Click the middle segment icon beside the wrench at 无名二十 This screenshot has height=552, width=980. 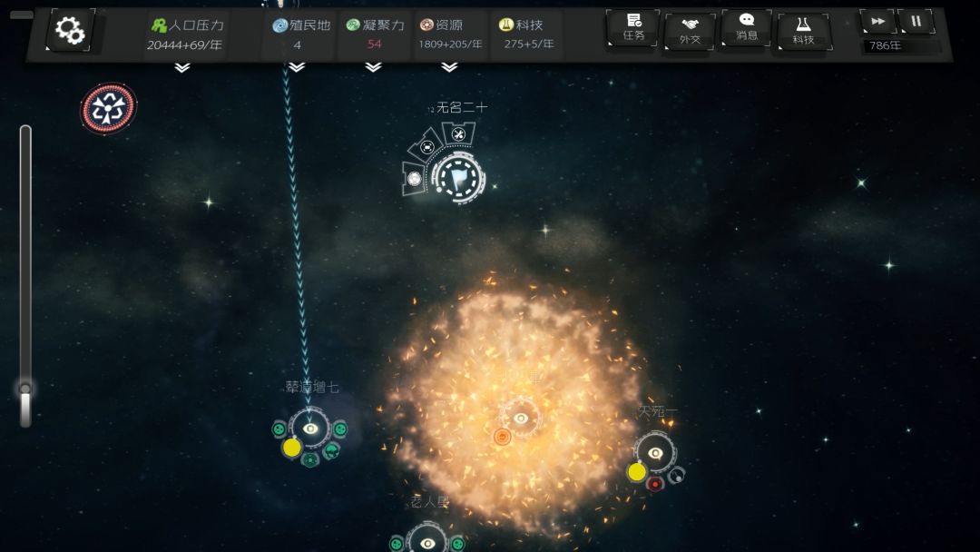click(x=426, y=147)
